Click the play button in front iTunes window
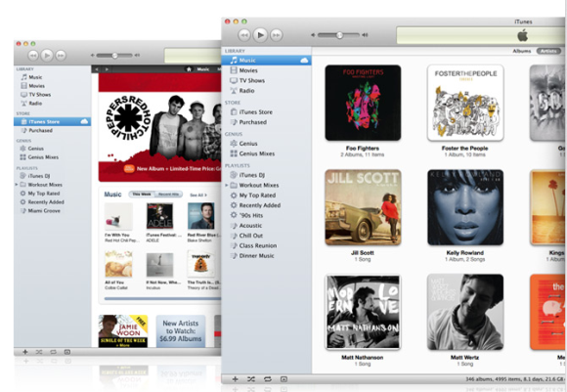This screenshot has width=567, height=392. tap(260, 35)
